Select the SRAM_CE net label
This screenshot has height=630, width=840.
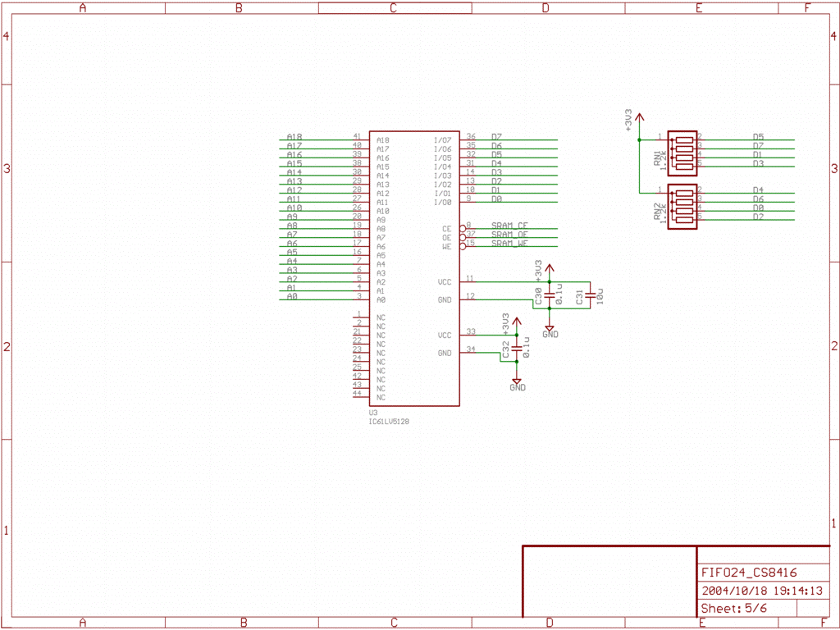(x=509, y=226)
